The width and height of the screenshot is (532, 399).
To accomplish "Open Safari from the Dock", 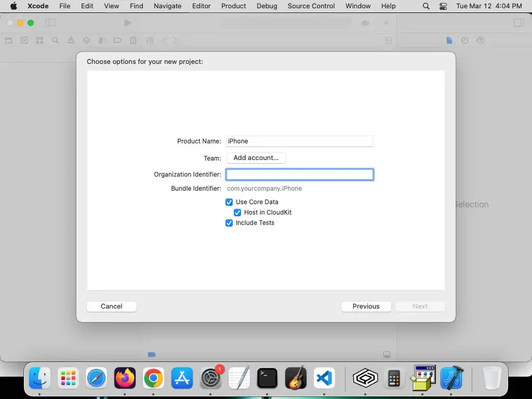I will [x=96, y=378].
